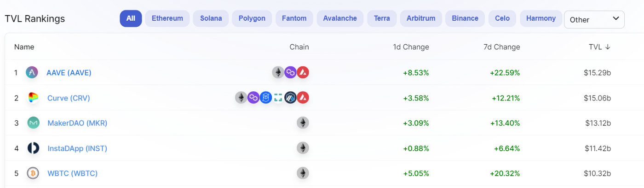Open the Curve (CRV) protocol link
Viewport: 644px width, 188px height.
(x=69, y=98)
